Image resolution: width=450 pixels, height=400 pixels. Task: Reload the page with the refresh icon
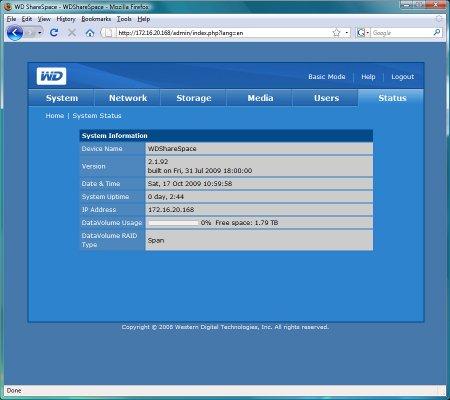pos(54,33)
